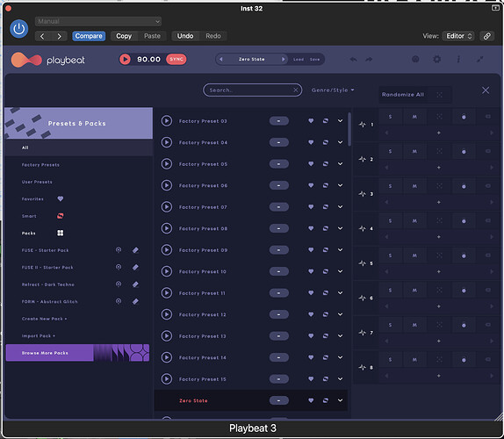Open the Manual preset dropdown
This screenshot has height=439, width=504.
tap(98, 21)
